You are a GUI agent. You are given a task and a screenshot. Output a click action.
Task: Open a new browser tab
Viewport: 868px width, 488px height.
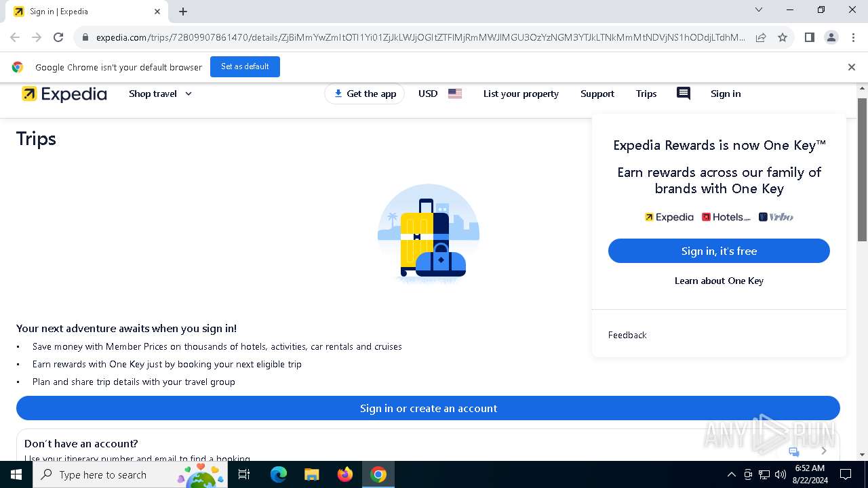tap(183, 12)
